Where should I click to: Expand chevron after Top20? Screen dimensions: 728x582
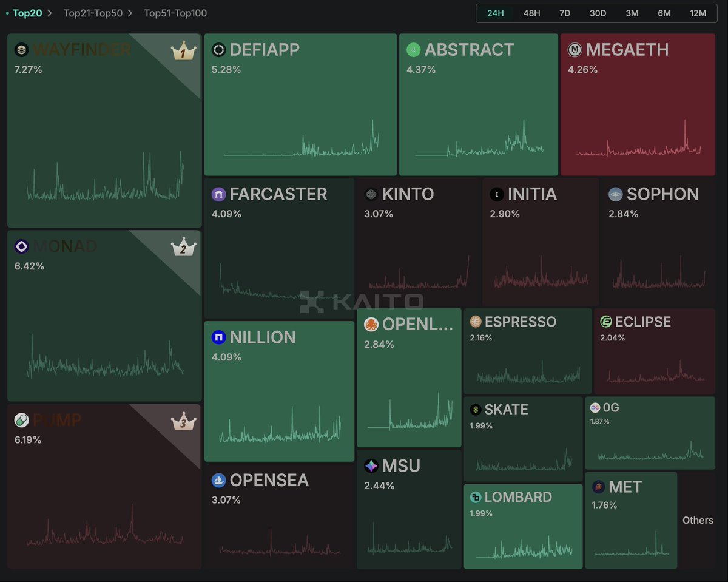click(x=50, y=13)
